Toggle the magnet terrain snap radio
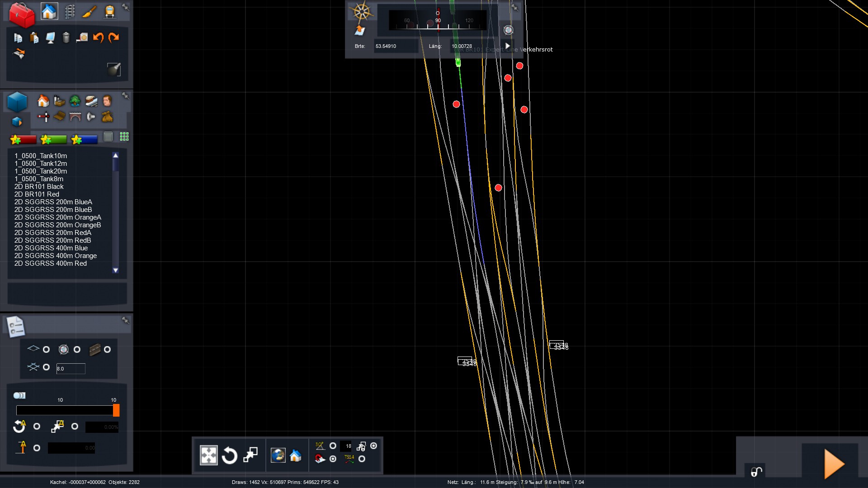 [x=333, y=459]
